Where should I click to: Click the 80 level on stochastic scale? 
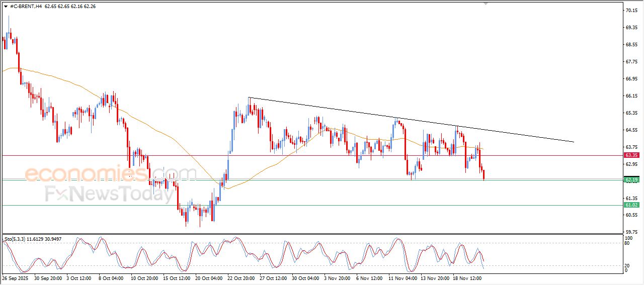click(627, 243)
